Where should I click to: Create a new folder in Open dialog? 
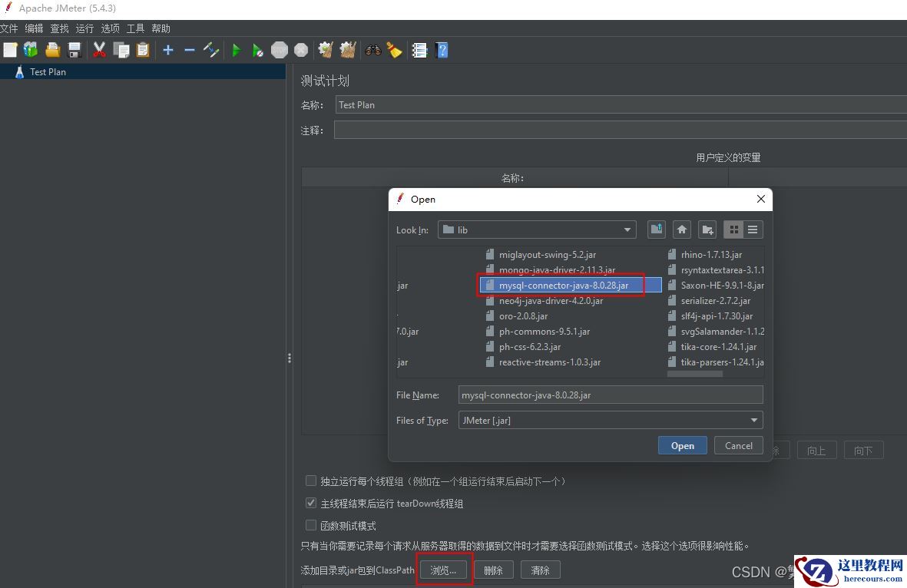(x=707, y=230)
